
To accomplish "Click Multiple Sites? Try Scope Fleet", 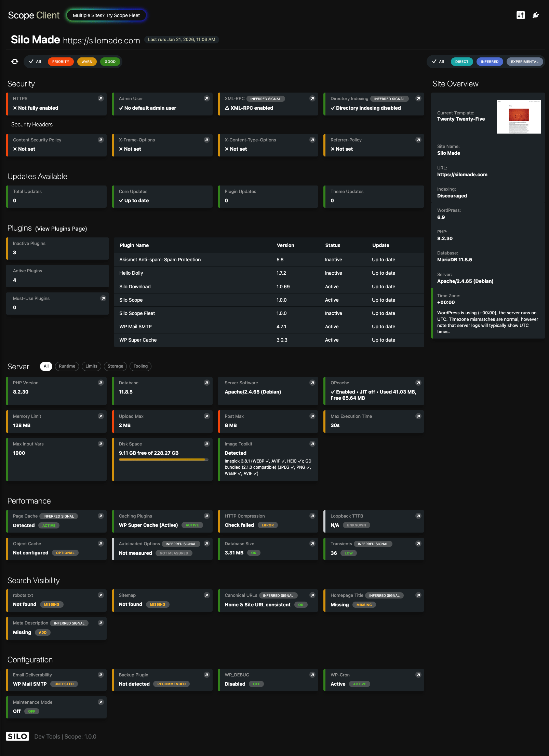I will point(106,15).
